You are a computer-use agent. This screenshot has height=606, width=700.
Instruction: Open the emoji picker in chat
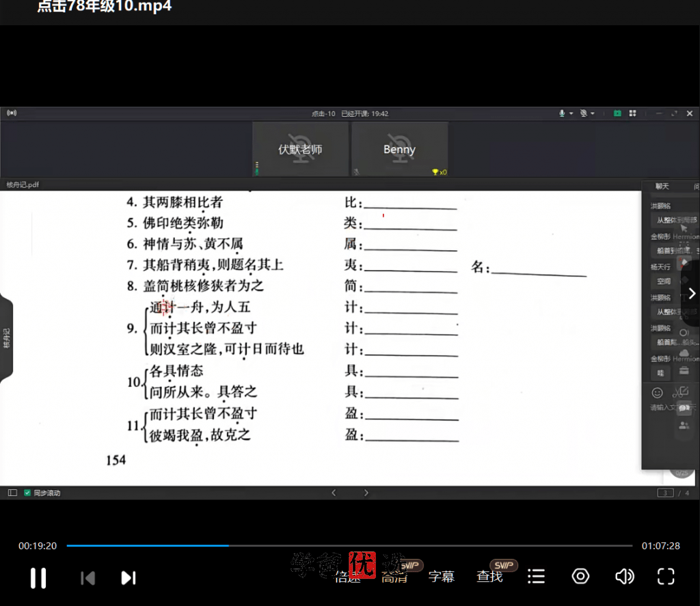(x=657, y=393)
